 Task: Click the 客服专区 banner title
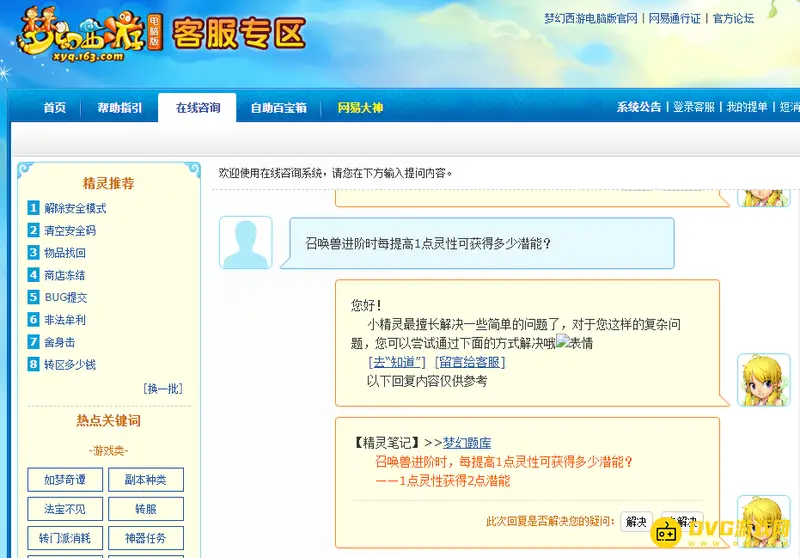pos(239,34)
